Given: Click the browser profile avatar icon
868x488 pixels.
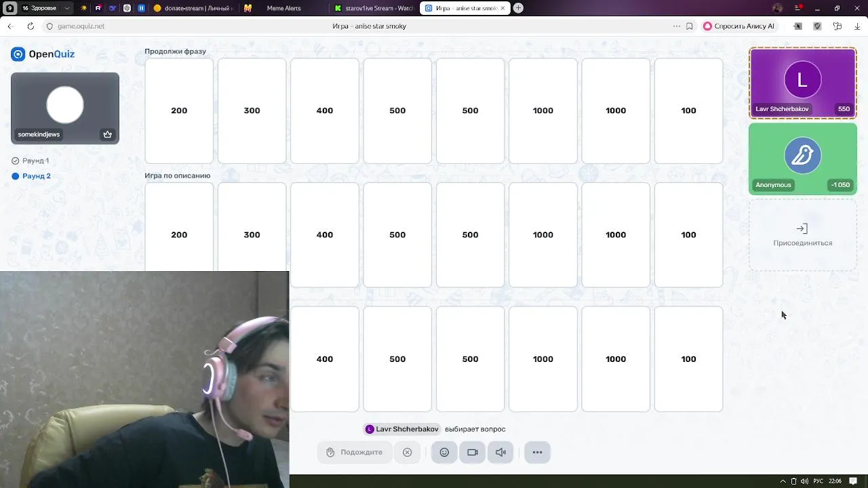Looking at the screenshot, I should coord(777,8).
